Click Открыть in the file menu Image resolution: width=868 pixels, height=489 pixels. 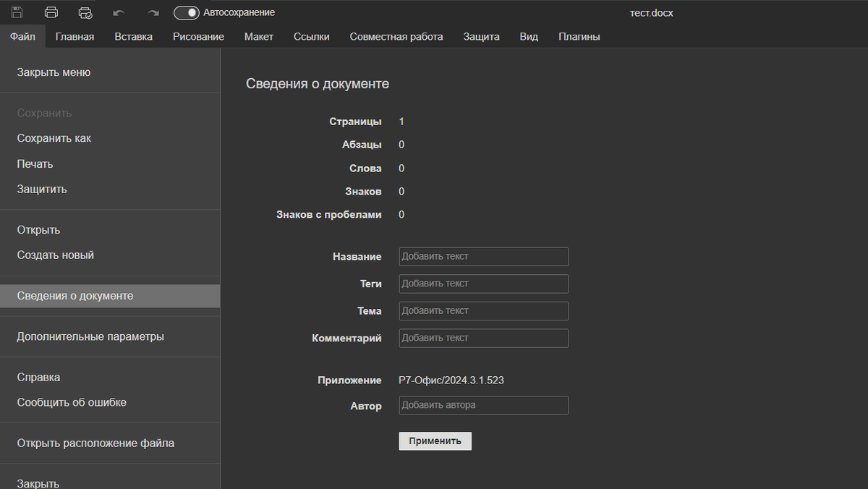coord(110,230)
